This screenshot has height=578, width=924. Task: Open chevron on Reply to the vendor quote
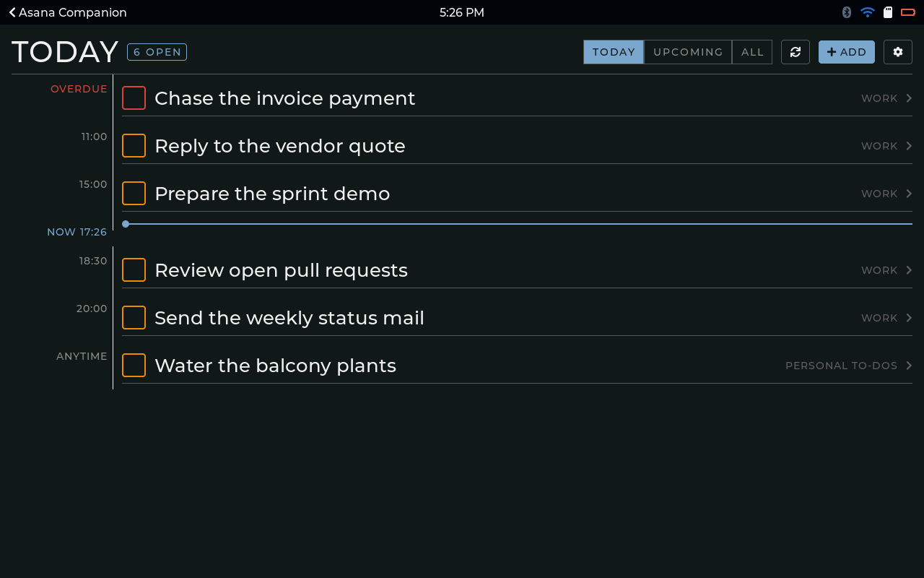pyautogui.click(x=909, y=146)
